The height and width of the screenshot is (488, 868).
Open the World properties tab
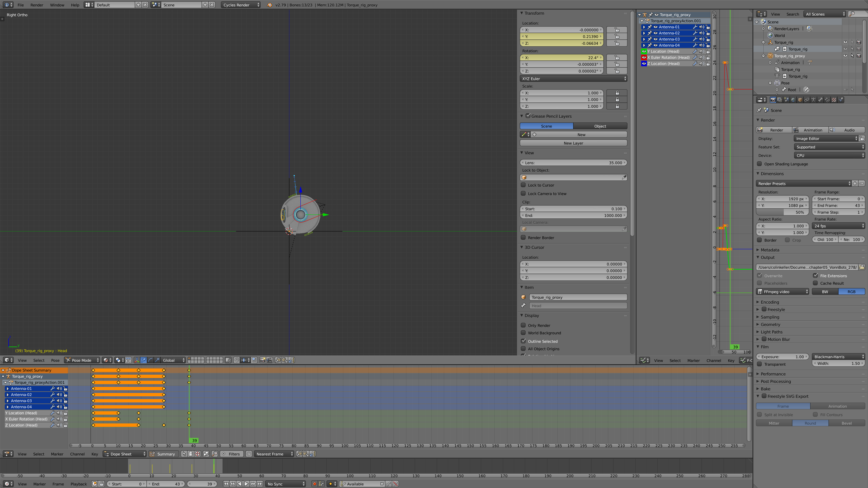pos(793,100)
